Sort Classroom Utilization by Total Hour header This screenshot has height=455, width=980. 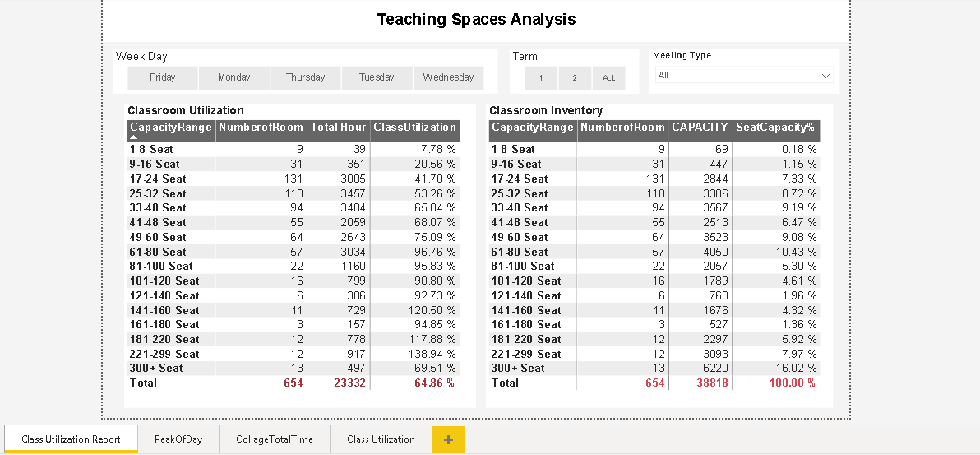coord(339,128)
